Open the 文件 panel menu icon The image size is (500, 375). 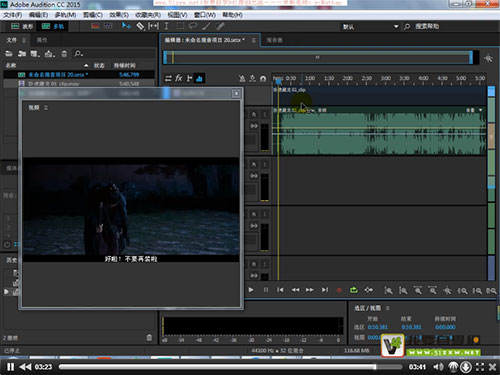point(24,40)
